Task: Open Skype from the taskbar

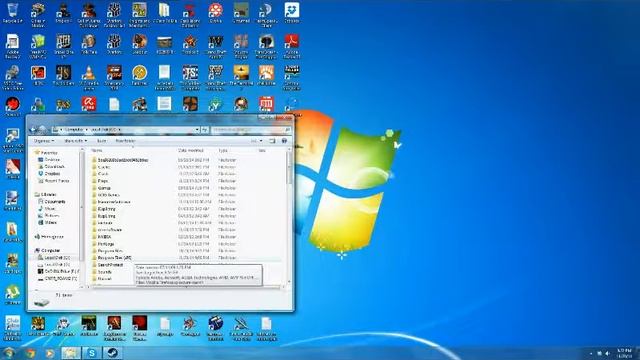Action: (x=92, y=353)
